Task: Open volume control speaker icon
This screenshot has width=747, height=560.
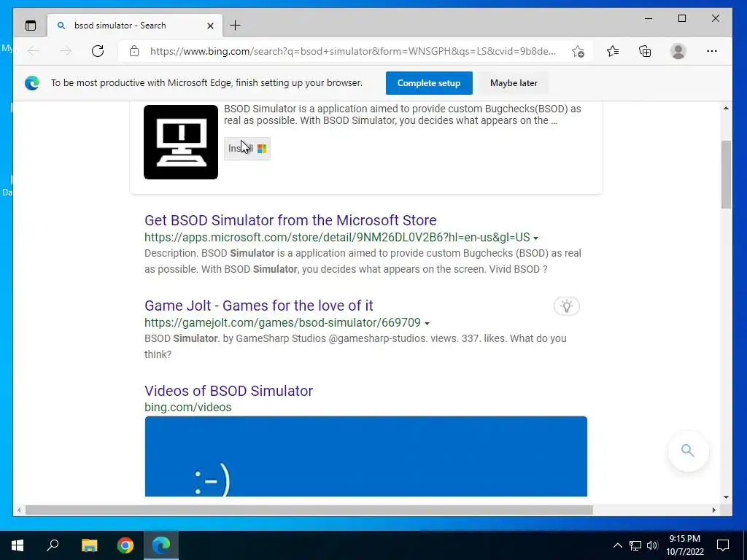Action: coord(652,545)
